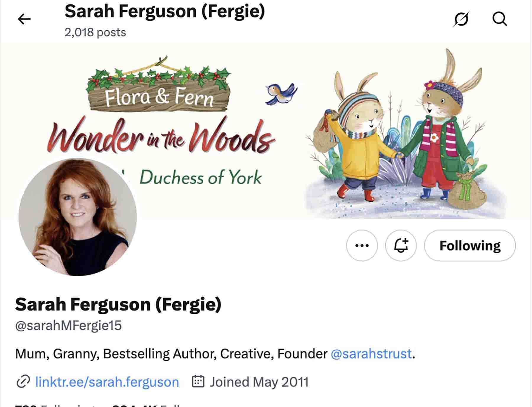Click the chain link icon beside the URL
Screen dimensions: 532x407
23,382
